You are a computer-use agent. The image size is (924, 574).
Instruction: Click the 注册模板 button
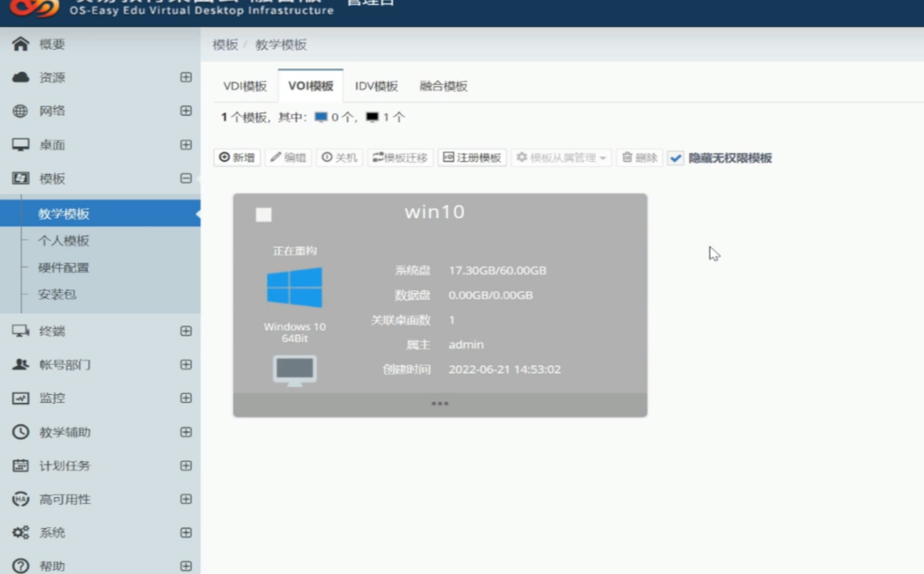[x=472, y=158]
